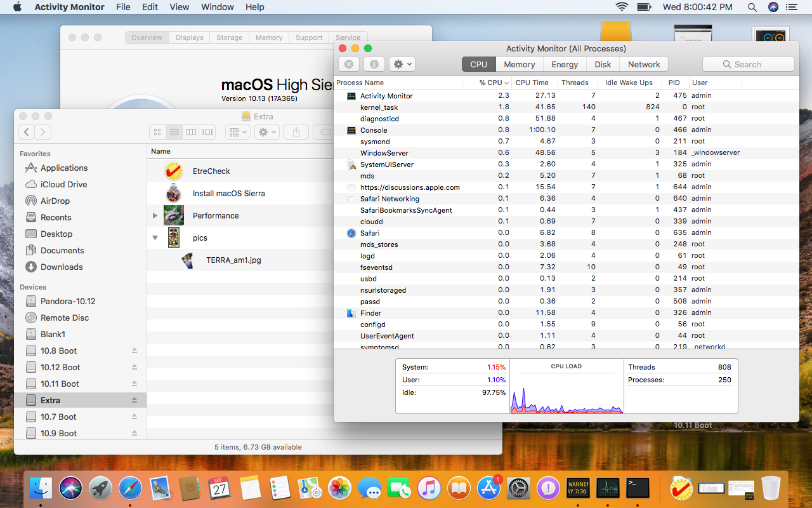Select the Safari Networking process row
The width and height of the screenshot is (812, 508).
[x=566, y=199]
